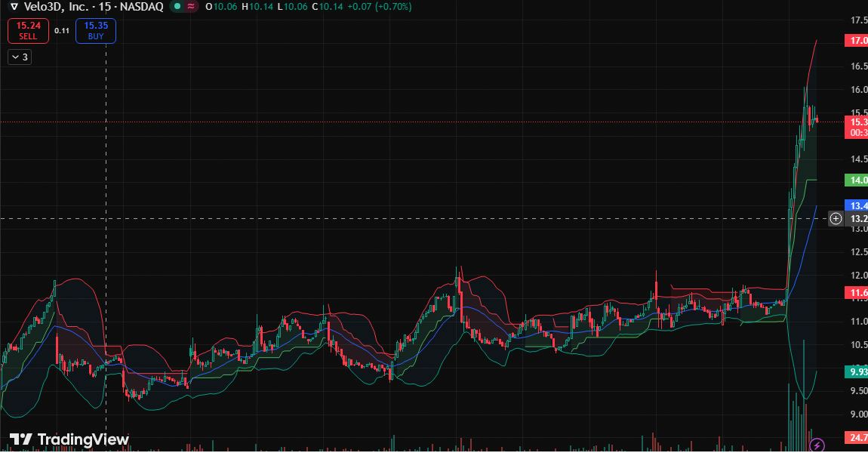868x453 pixels.
Task: Click the blue 13.4 price label on the scale
Action: click(857, 205)
